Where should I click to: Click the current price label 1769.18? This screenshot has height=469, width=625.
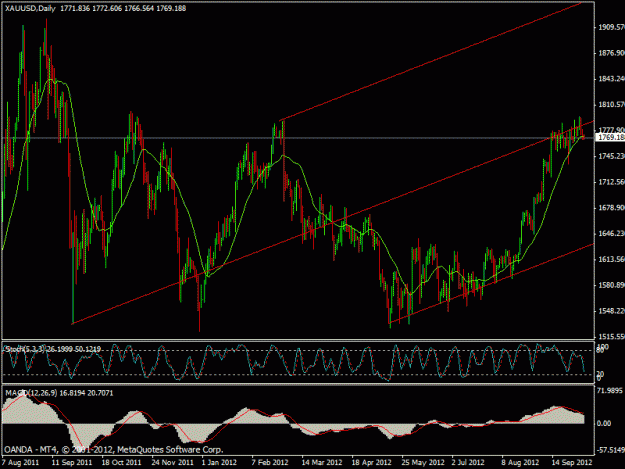(x=610, y=137)
